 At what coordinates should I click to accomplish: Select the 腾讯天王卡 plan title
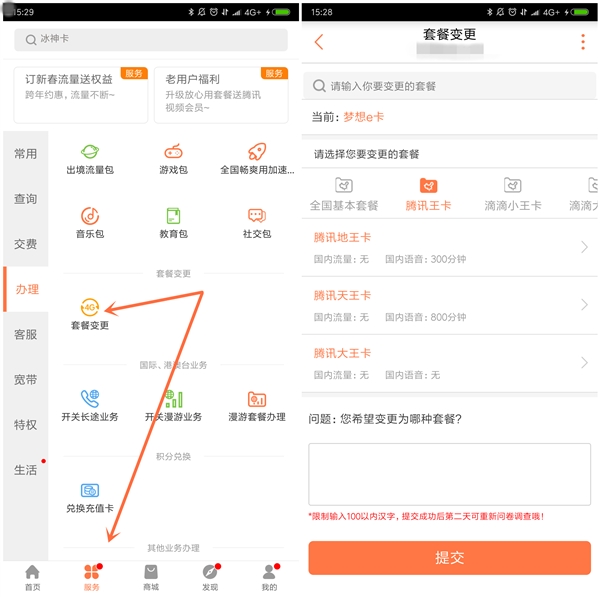click(342, 295)
